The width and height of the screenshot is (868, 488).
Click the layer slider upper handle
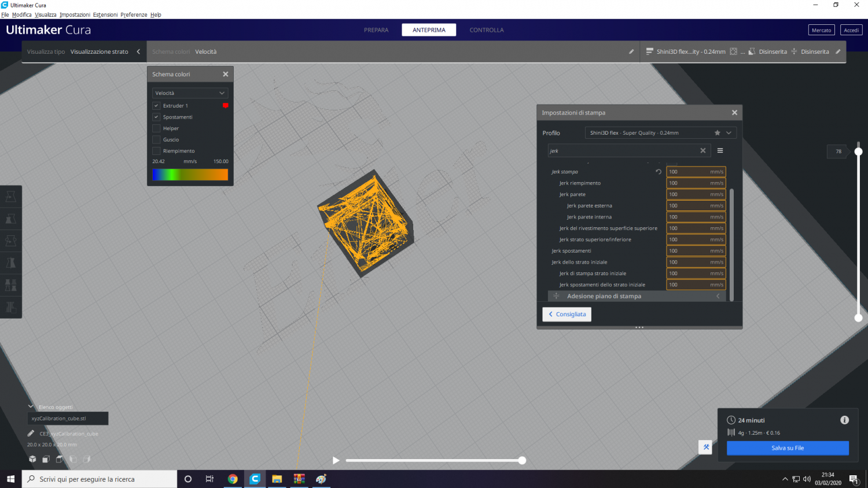(x=858, y=151)
